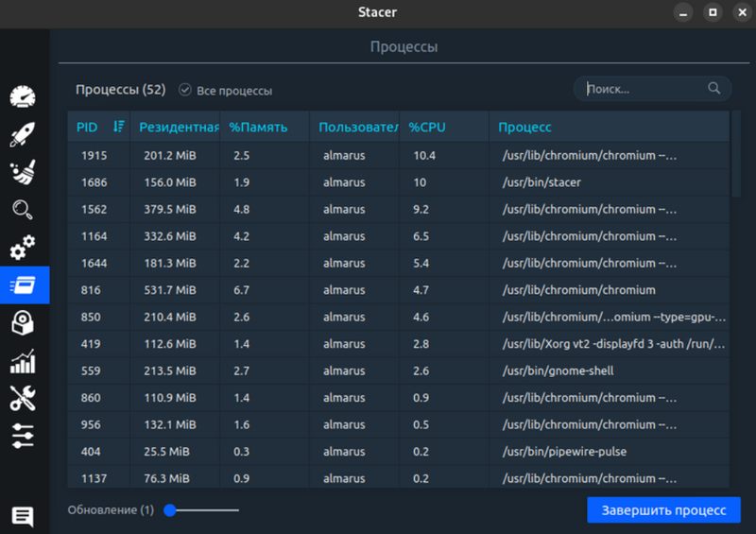The width and height of the screenshot is (756, 534).
Task: Select the process row with PID 956
Action: (398, 425)
